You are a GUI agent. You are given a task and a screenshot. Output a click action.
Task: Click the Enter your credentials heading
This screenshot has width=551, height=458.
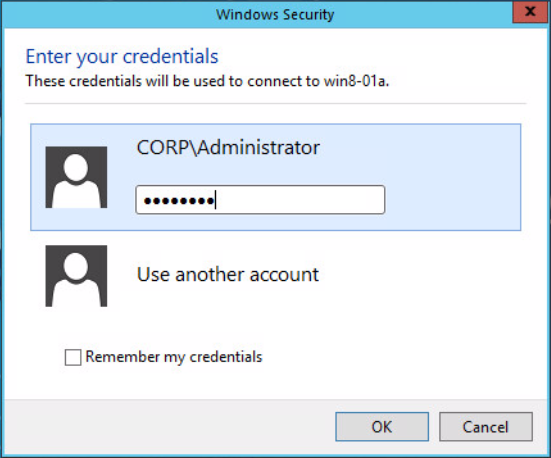click(x=122, y=57)
